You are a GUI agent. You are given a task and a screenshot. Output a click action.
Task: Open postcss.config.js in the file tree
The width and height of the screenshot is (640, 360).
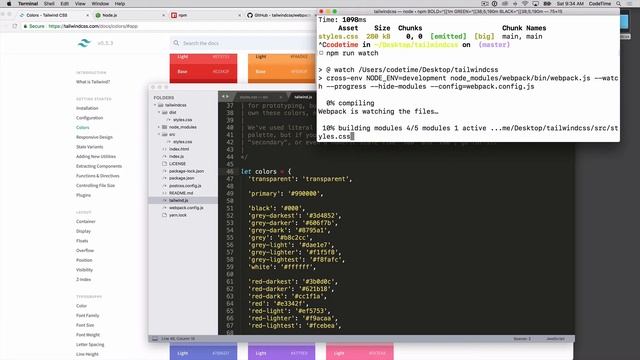click(185, 186)
